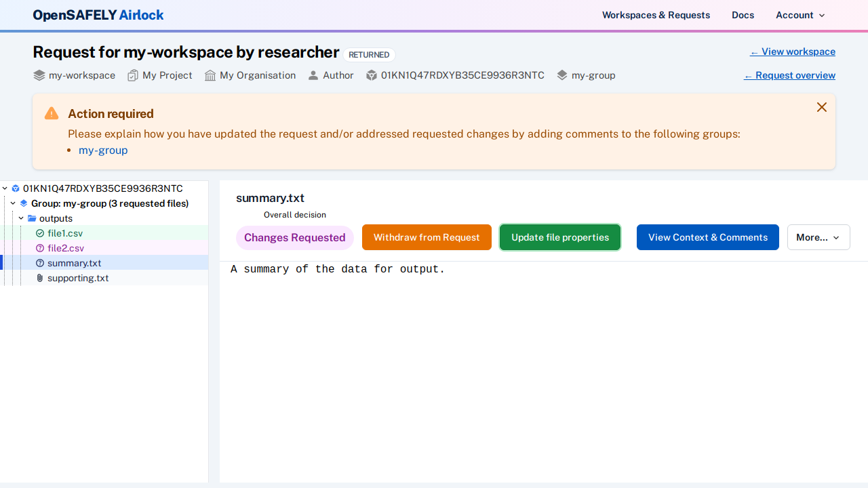Click the orange warning triangle icon
Screen dimensions: 868x488
[52, 113]
